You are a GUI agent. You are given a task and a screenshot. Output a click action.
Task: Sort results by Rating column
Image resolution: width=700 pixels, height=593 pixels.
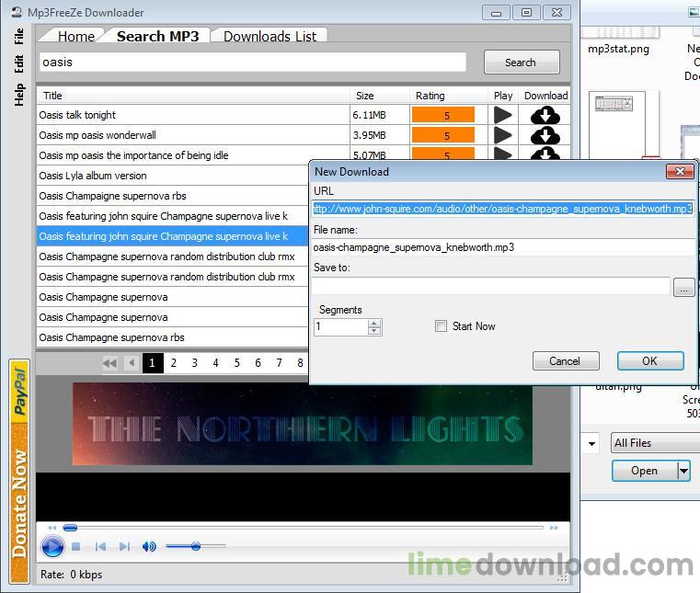point(448,96)
